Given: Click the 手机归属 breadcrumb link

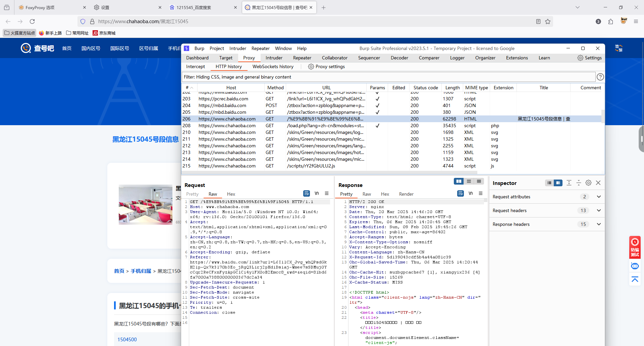Looking at the screenshot, I should pyautogui.click(x=141, y=271).
